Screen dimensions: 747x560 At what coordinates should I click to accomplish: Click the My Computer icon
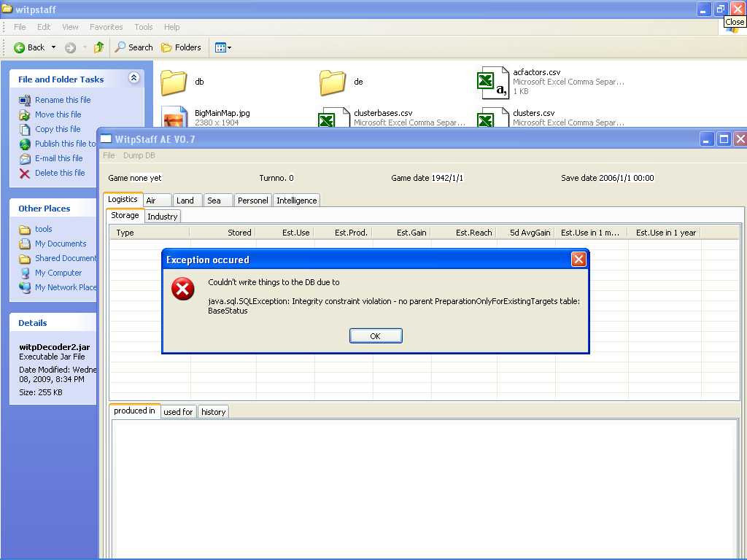tap(25, 273)
